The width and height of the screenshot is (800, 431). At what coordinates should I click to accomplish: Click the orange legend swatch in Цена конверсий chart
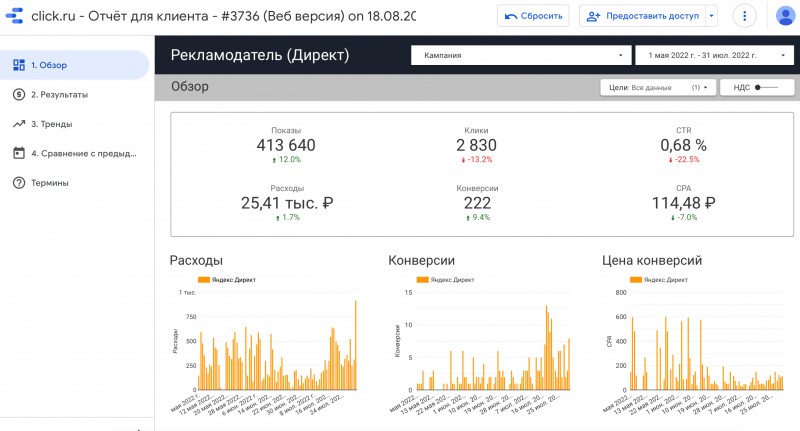pos(636,280)
